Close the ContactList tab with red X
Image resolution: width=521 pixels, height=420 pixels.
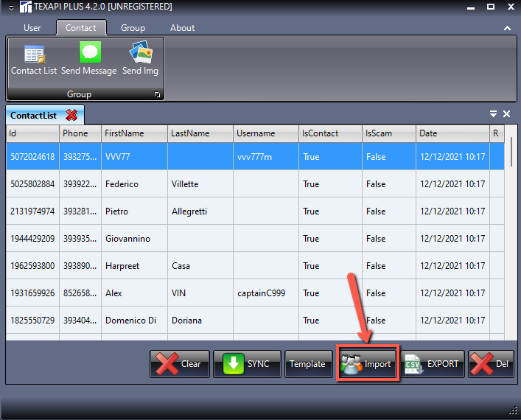coord(71,115)
